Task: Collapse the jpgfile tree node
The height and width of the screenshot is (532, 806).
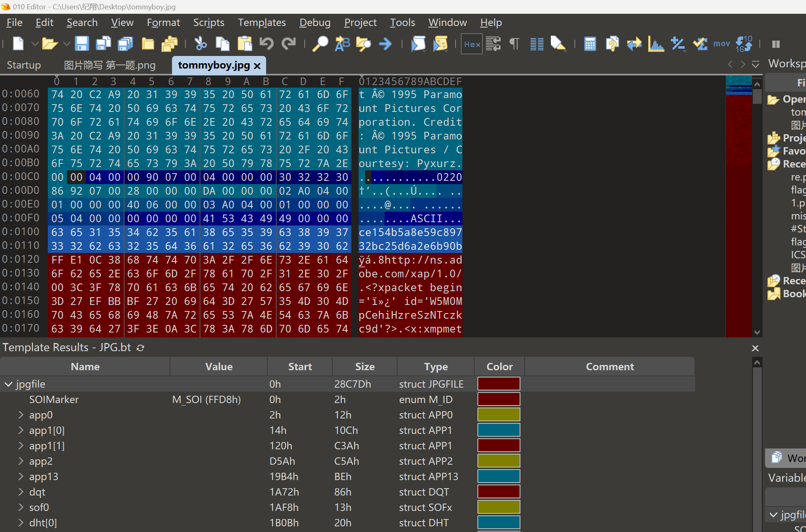Action: (9, 384)
